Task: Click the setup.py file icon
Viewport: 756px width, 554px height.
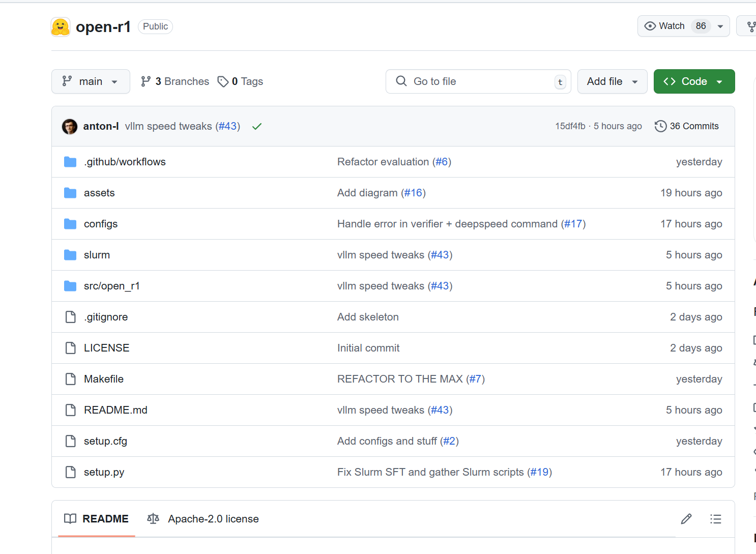Action: click(71, 472)
